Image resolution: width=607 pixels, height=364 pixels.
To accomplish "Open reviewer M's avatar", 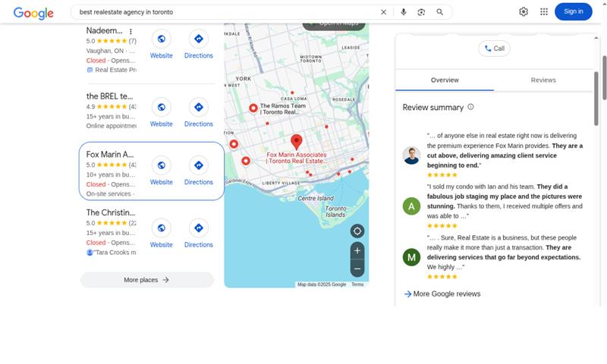I will [411, 257].
